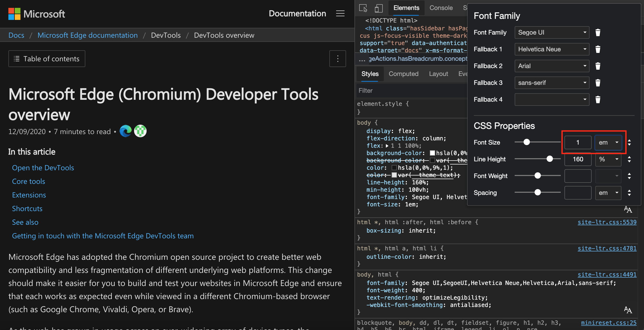Expand the Fallback 1 font dropdown
644x330 pixels.
point(585,49)
